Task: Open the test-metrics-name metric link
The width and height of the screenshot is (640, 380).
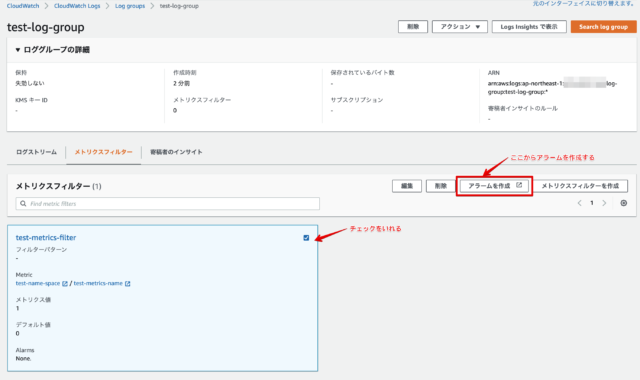Action: [x=98, y=283]
